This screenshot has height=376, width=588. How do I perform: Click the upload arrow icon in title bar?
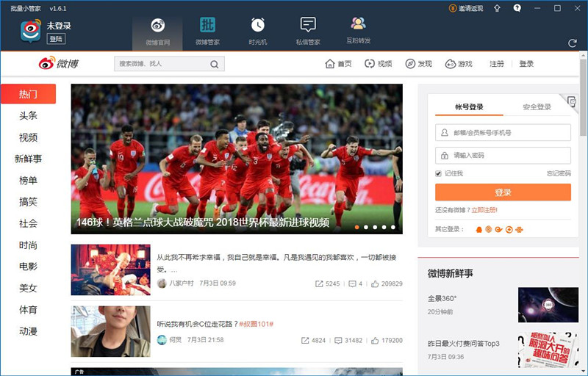click(x=498, y=8)
